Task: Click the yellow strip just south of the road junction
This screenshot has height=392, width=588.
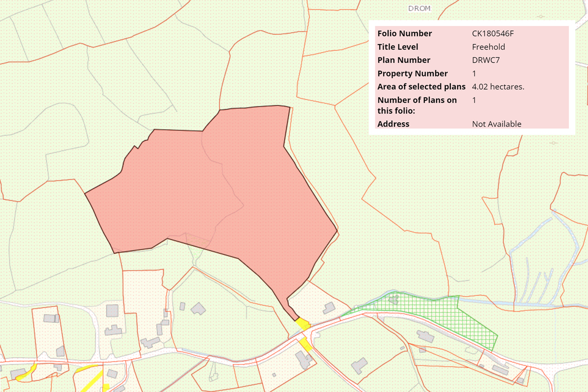Action: pos(306,344)
